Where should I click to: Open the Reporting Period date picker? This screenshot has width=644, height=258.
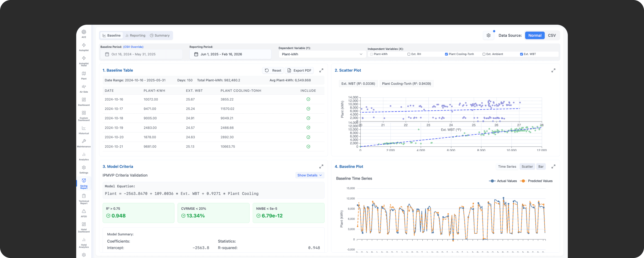point(230,54)
